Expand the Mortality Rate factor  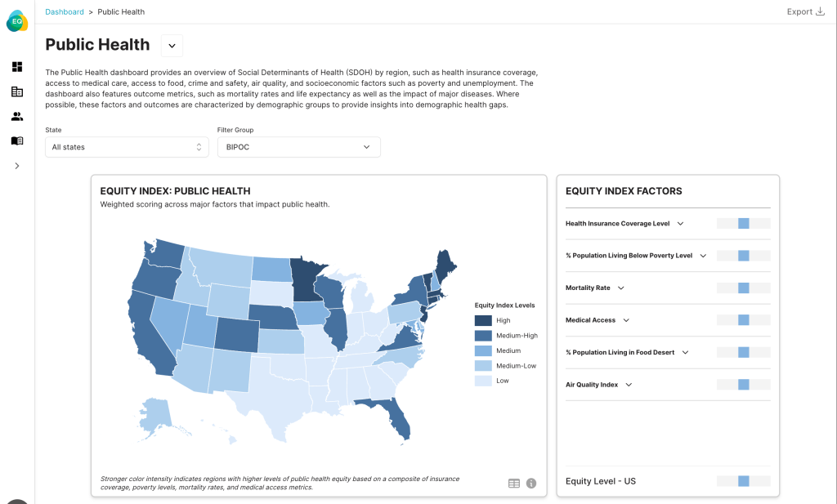tap(621, 288)
